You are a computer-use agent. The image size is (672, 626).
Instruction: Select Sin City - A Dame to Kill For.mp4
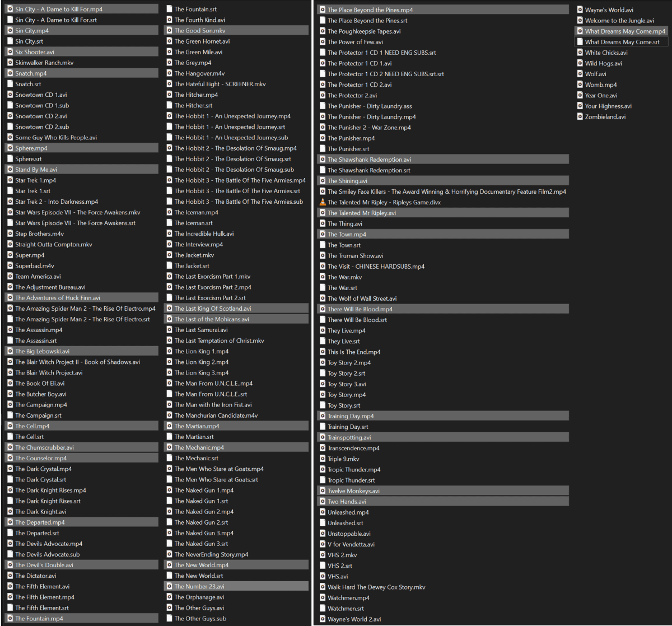[82, 9]
